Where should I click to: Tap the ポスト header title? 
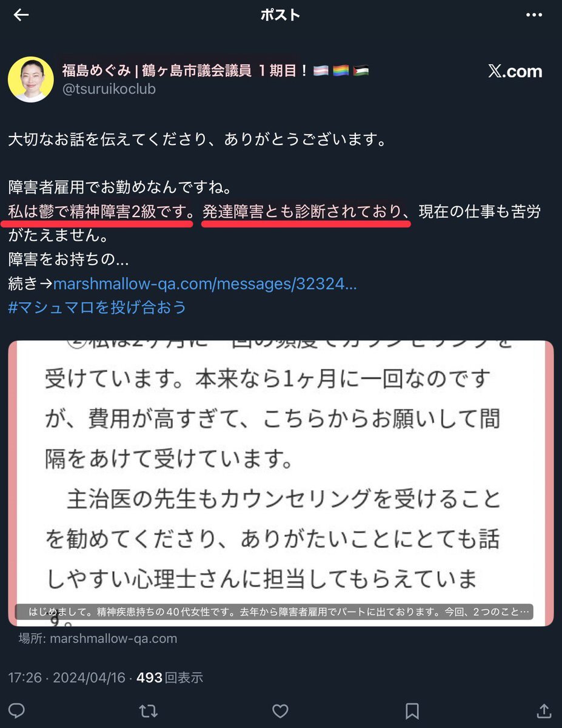pos(281,15)
